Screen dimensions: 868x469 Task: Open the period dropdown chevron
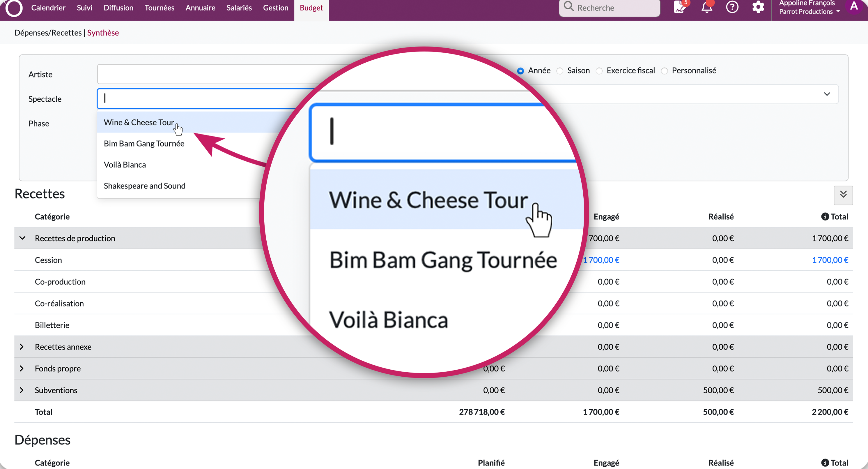point(827,94)
